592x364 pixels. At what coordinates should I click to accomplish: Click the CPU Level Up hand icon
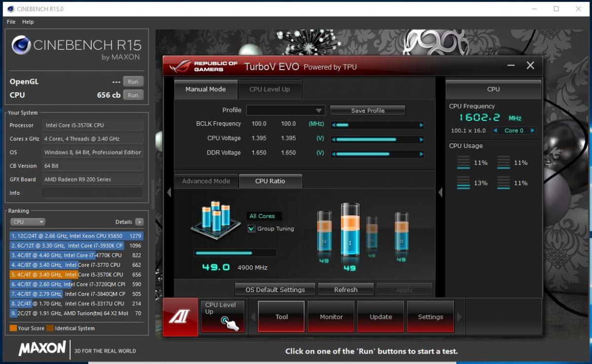(230, 323)
